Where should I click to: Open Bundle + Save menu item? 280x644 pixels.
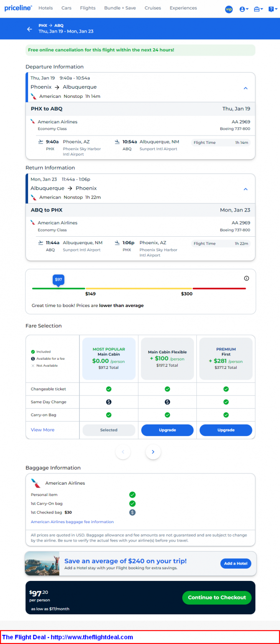120,8
